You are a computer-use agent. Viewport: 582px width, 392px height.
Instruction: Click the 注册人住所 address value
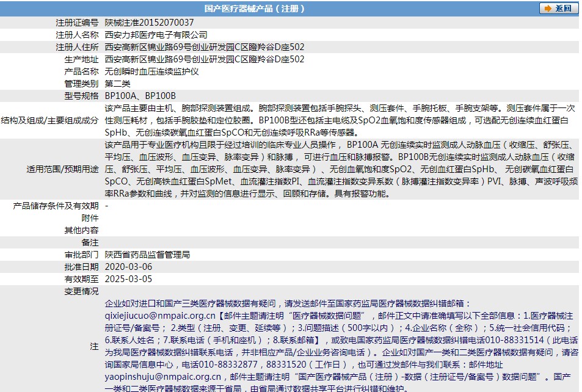pyautogui.click(x=205, y=47)
